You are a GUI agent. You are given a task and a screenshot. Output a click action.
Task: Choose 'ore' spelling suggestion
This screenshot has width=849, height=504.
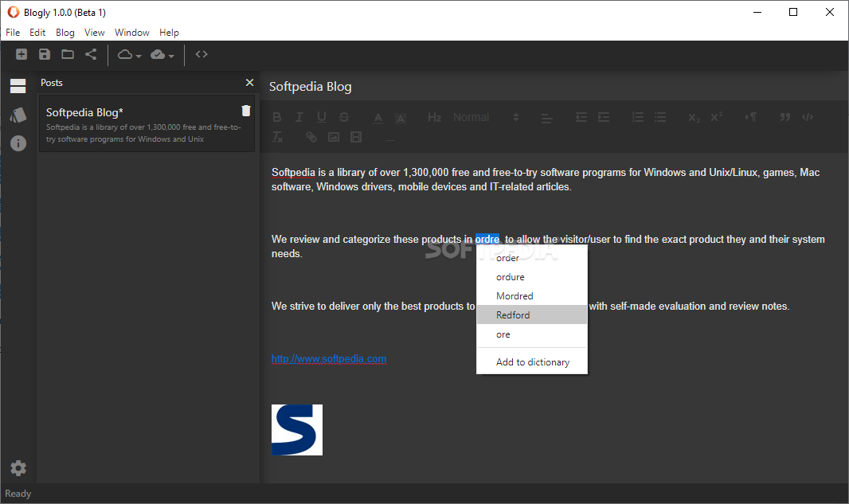coord(532,334)
